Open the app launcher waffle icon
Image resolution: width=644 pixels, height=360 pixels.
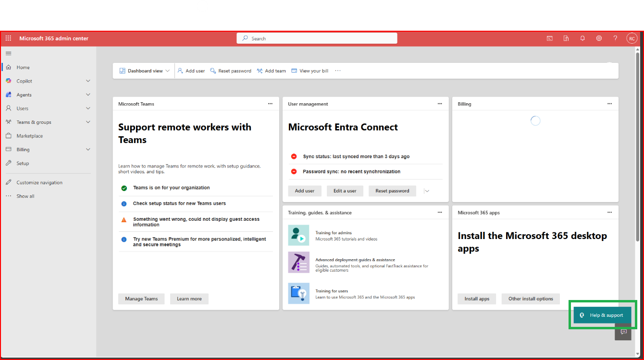(8, 38)
